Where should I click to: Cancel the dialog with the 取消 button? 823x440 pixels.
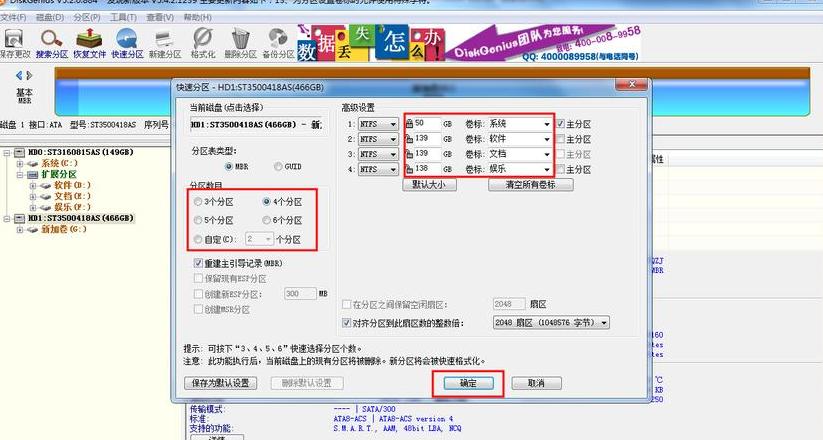(x=536, y=383)
